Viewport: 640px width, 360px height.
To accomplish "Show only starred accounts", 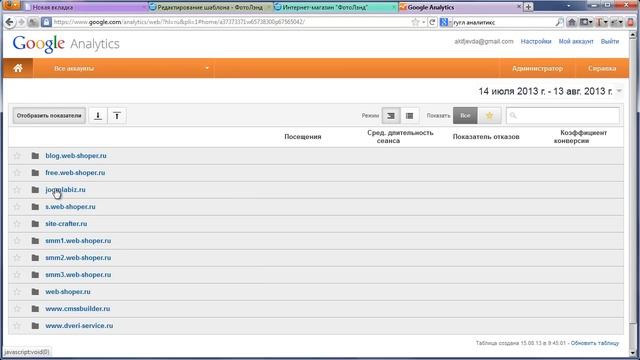I will 489,116.
